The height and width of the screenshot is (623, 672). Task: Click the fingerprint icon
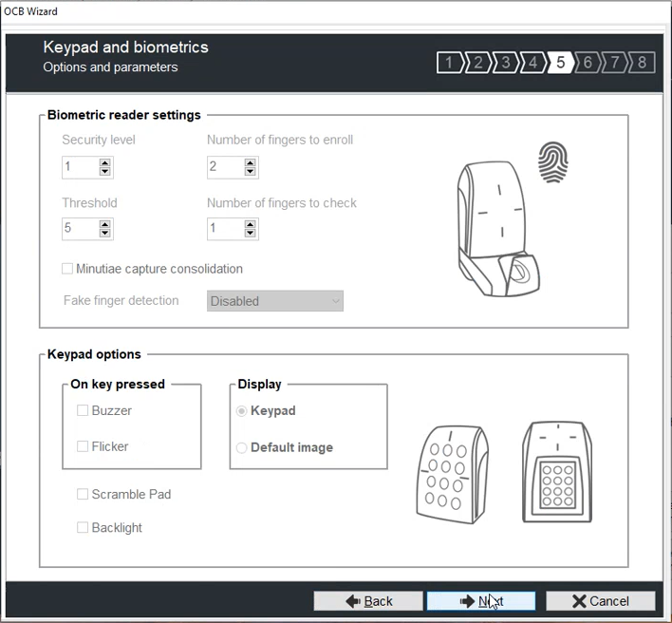(552, 162)
